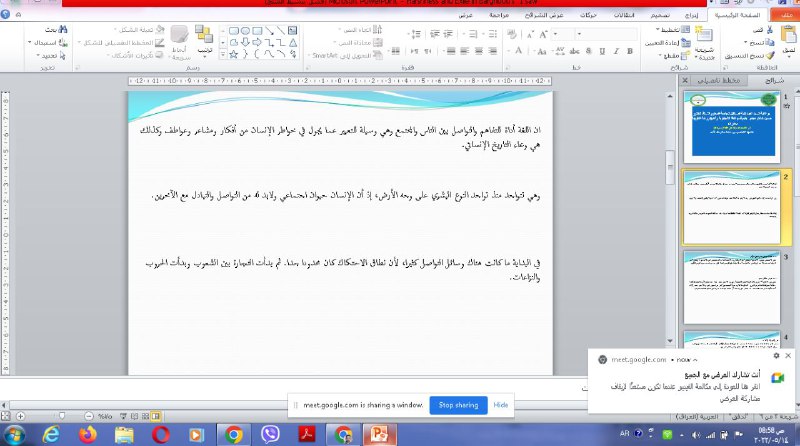Switch to Slide Sorter view

coord(145,416)
